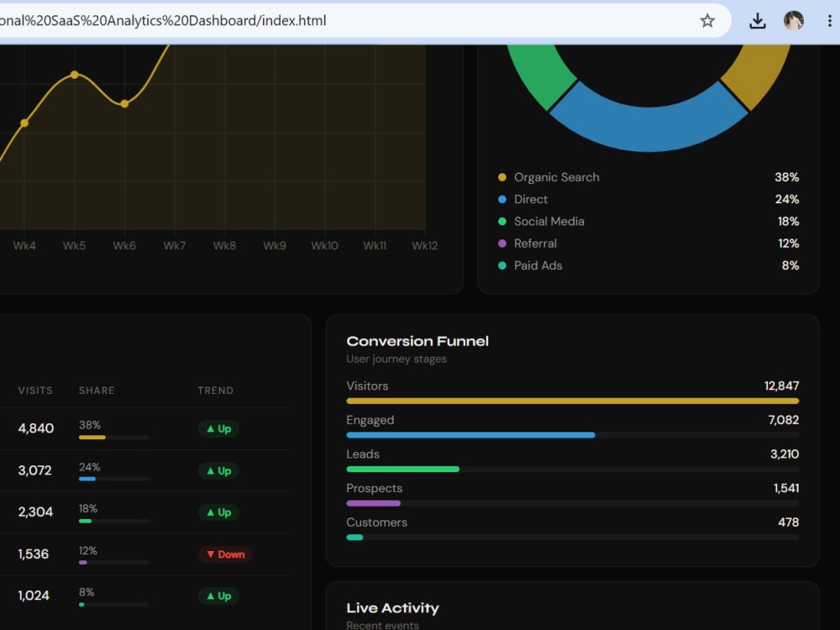This screenshot has height=630, width=840.
Task: Click the yellow 38% share bar
Action: pos(92,437)
